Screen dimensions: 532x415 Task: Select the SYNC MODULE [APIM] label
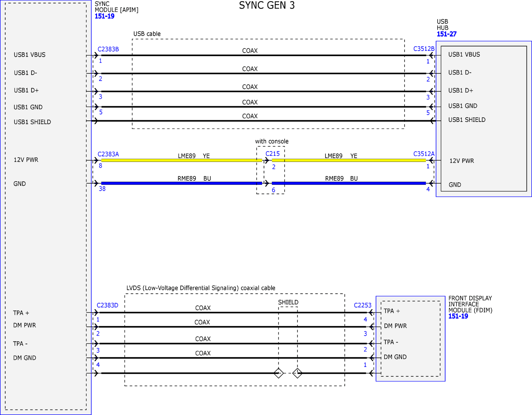click(x=116, y=7)
